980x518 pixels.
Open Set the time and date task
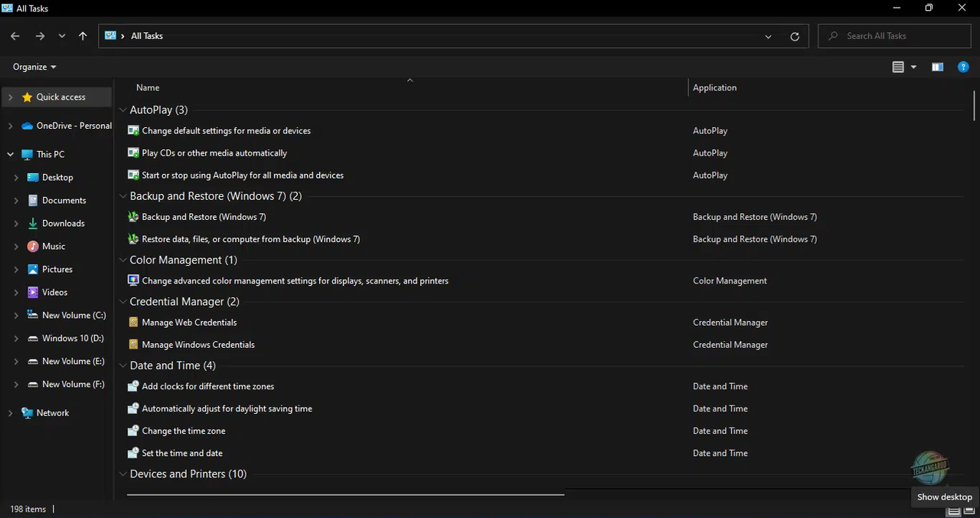tap(182, 453)
